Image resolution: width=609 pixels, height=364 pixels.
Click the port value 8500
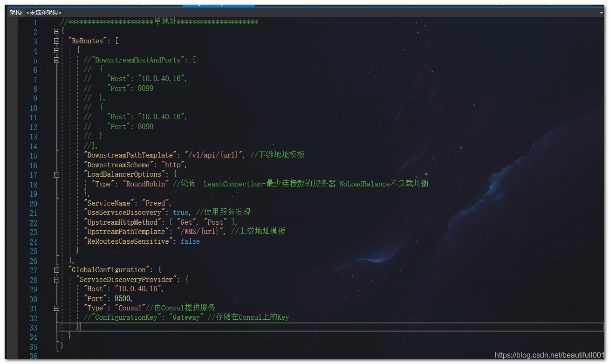(x=122, y=299)
